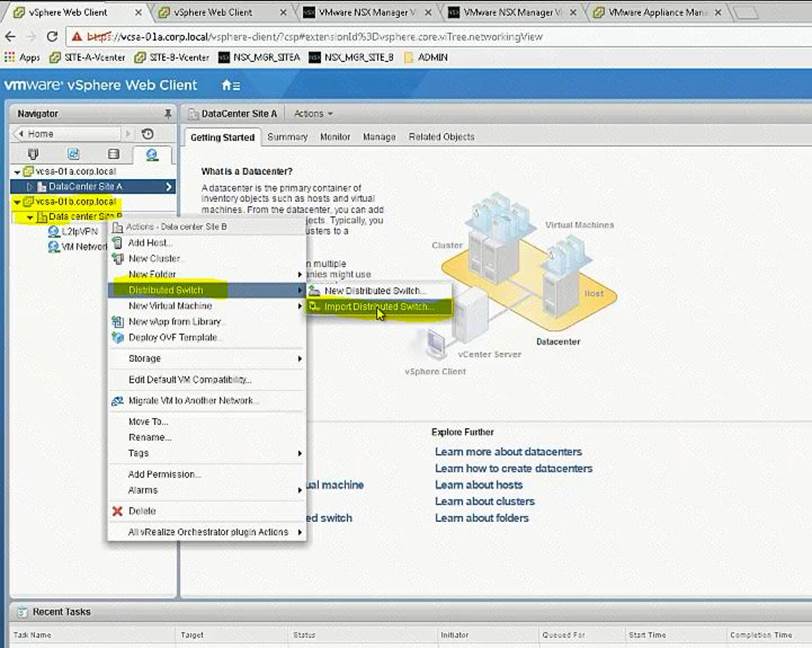Image resolution: width=812 pixels, height=648 pixels.
Task: Open the Storage navigator view icon
Action: tap(113, 154)
